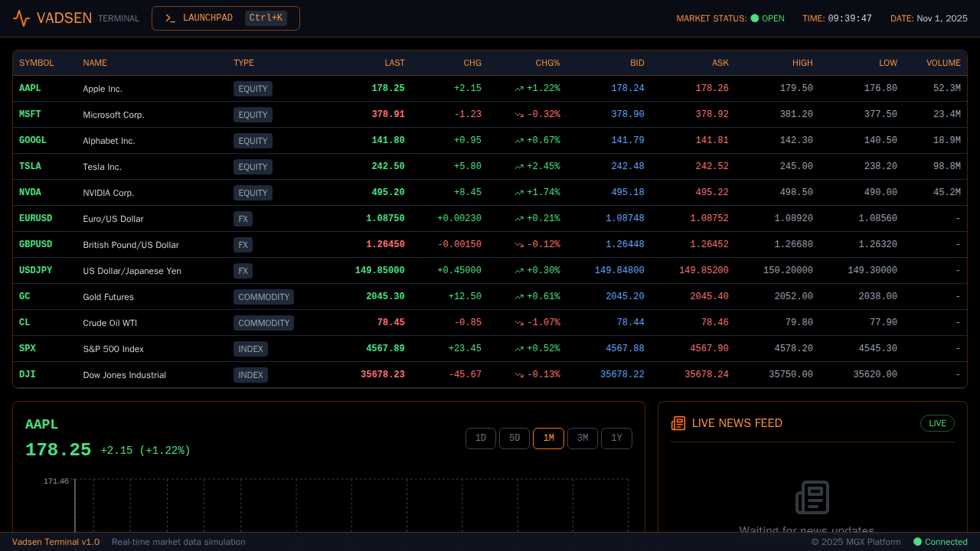The image size is (980, 551).
Task: Click the green market status dot
Action: pyautogui.click(x=754, y=18)
